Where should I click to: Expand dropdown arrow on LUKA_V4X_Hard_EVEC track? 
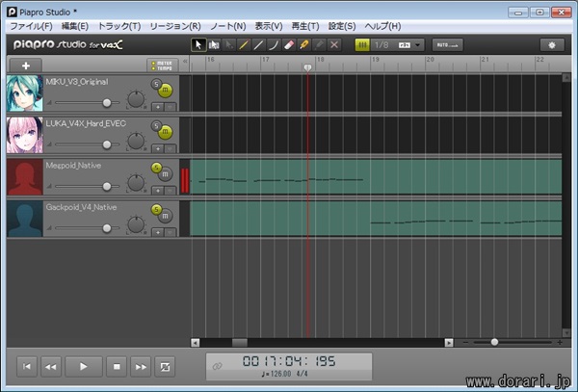click(x=170, y=148)
